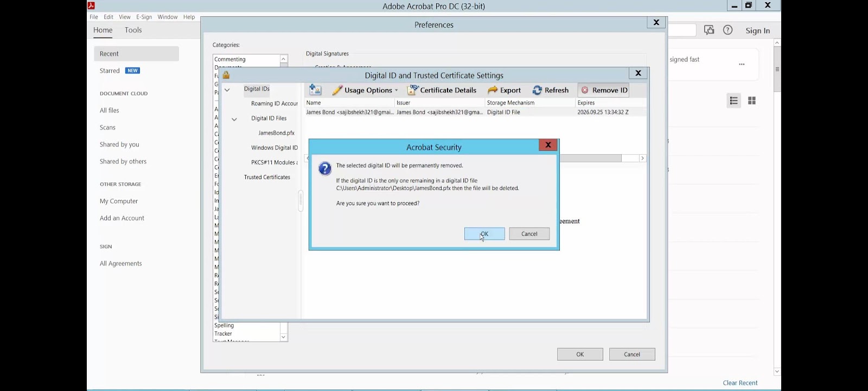The width and height of the screenshot is (868, 391).
Task: Switch to grid thumbnail view icon
Action: (752, 100)
